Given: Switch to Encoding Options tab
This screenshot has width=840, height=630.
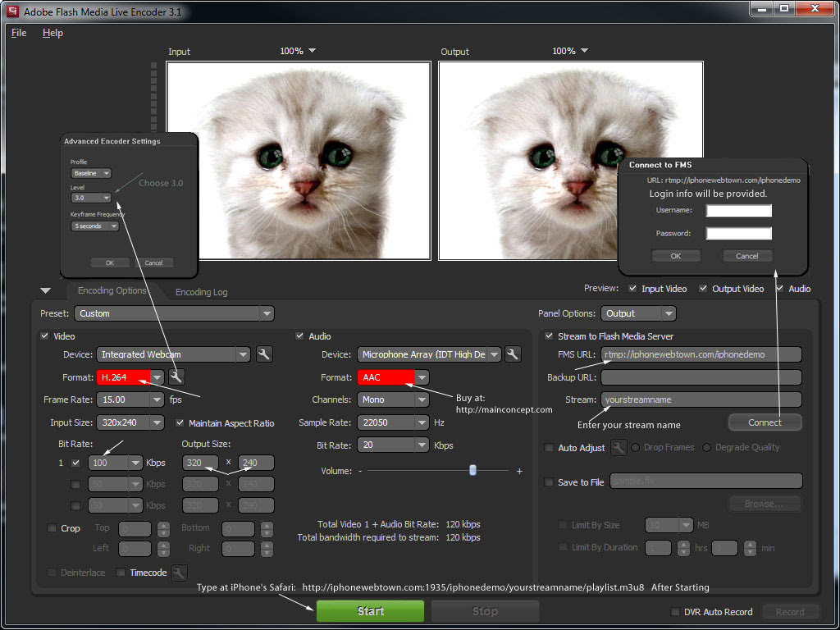Looking at the screenshot, I should click(x=112, y=290).
